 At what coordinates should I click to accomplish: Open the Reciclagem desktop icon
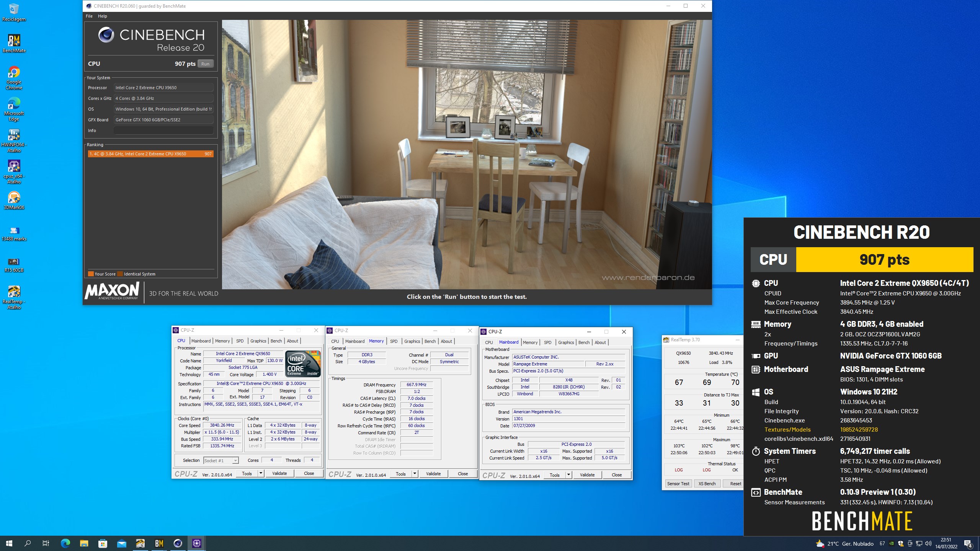click(x=14, y=13)
